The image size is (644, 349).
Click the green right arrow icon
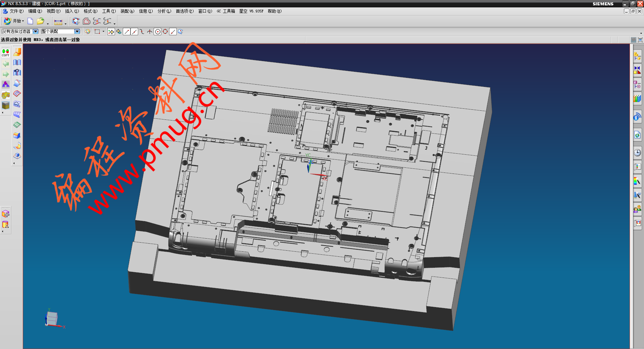click(6, 74)
